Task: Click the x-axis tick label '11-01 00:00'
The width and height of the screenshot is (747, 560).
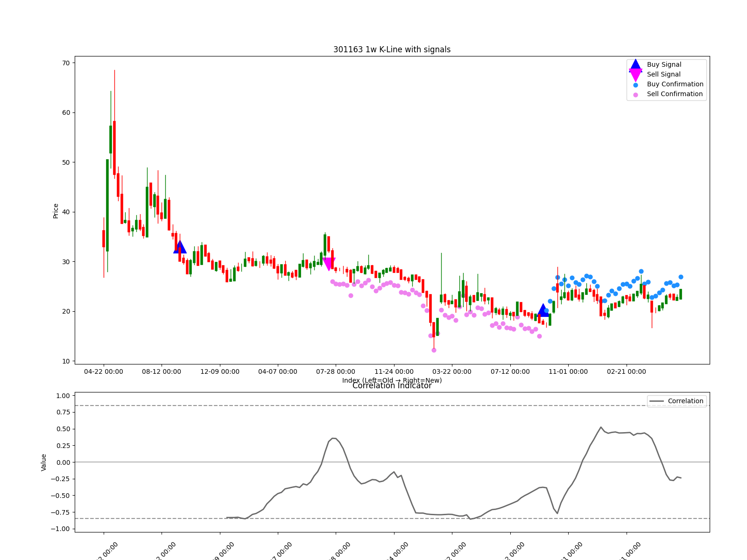Action: click(568, 371)
